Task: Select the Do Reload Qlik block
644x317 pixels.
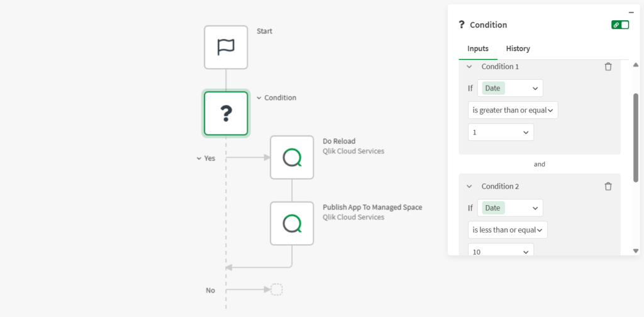Action: pos(292,157)
